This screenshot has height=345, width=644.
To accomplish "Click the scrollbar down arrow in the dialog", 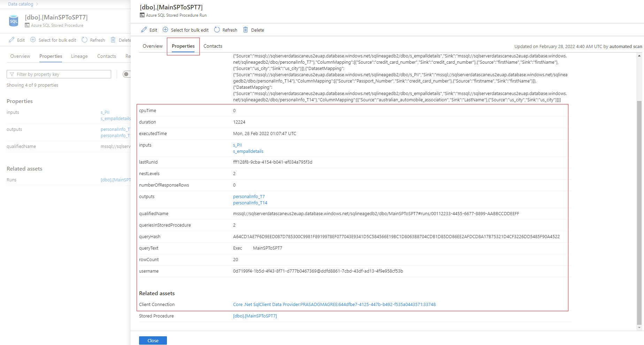I will 639,328.
